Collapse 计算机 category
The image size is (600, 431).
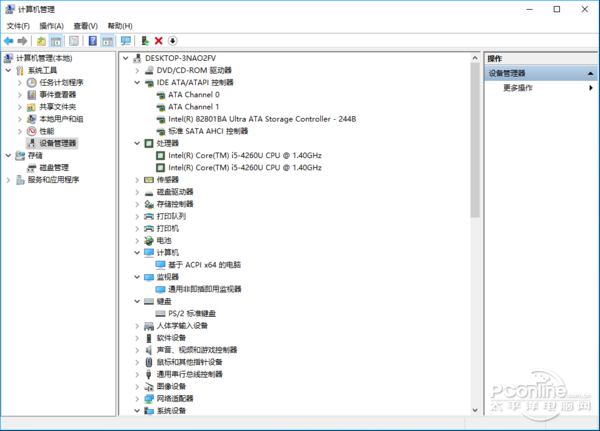point(137,253)
